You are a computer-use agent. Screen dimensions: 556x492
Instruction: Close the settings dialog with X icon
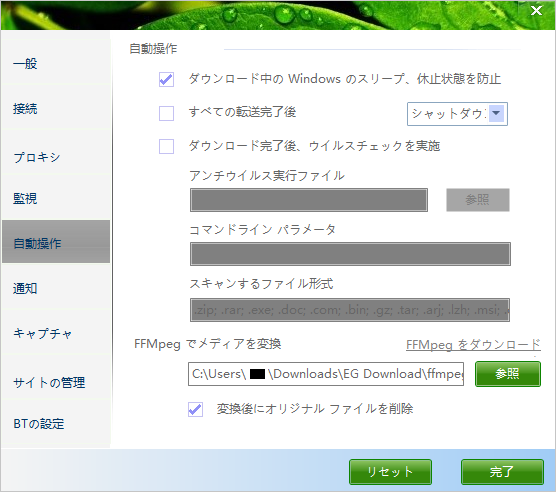click(x=536, y=11)
